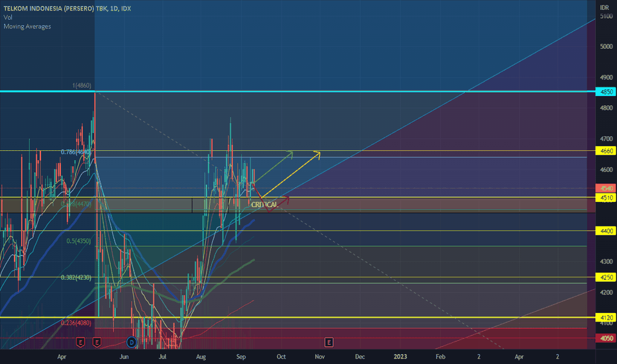Click the blue D dividend marker
Screen dimensions: 617x364
click(132, 342)
